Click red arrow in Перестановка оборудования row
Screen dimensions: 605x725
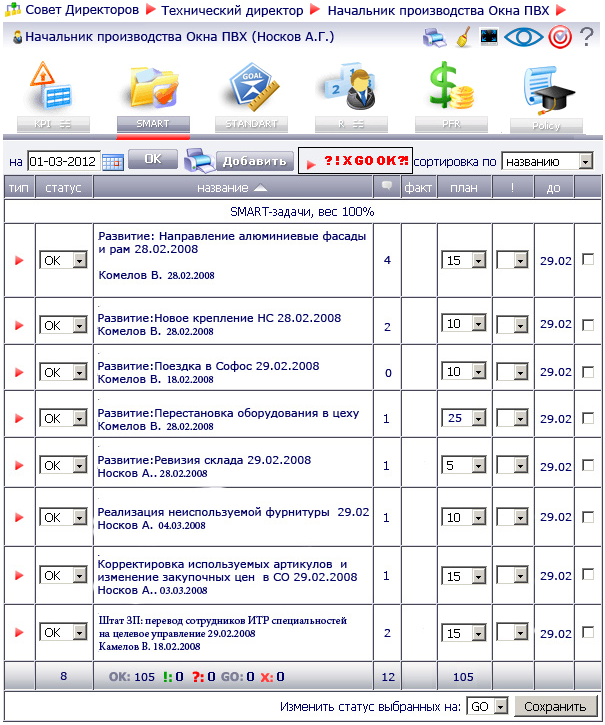pyautogui.click(x=19, y=418)
